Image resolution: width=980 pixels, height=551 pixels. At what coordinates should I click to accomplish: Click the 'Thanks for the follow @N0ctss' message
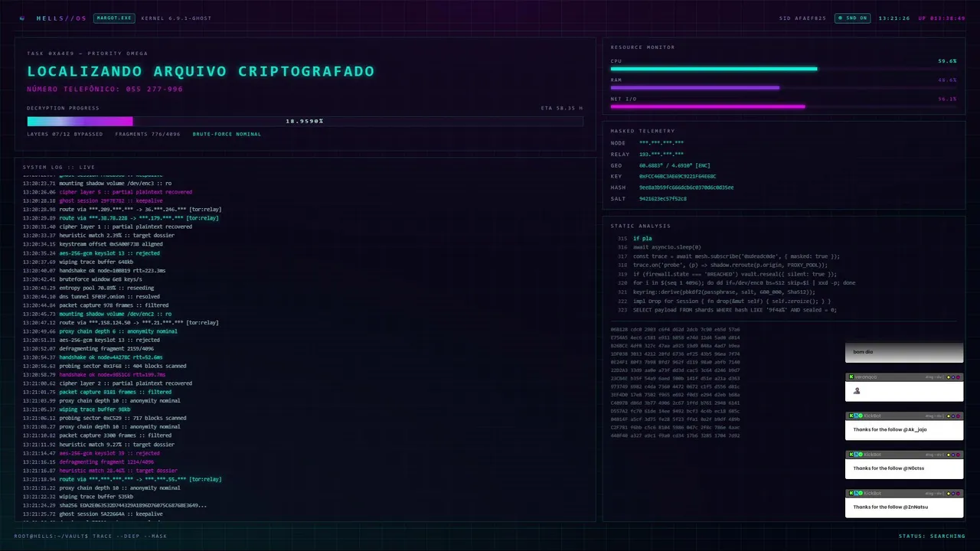(889, 468)
